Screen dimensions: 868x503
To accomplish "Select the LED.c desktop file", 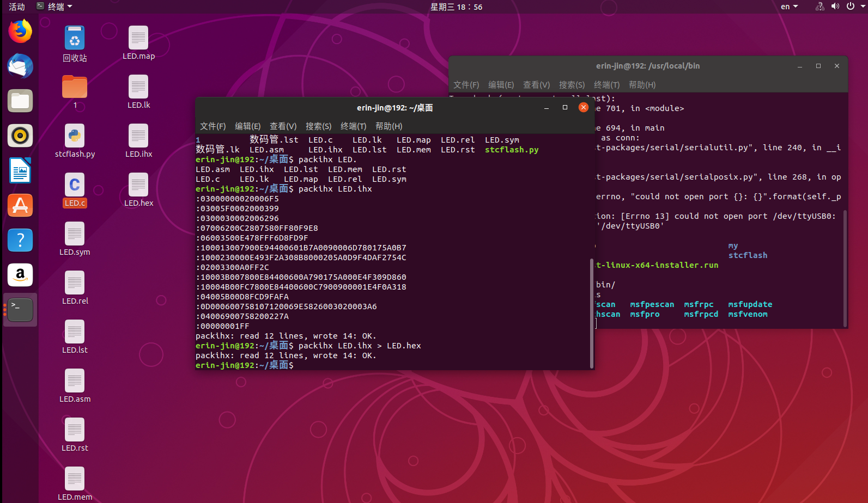I will 75,190.
